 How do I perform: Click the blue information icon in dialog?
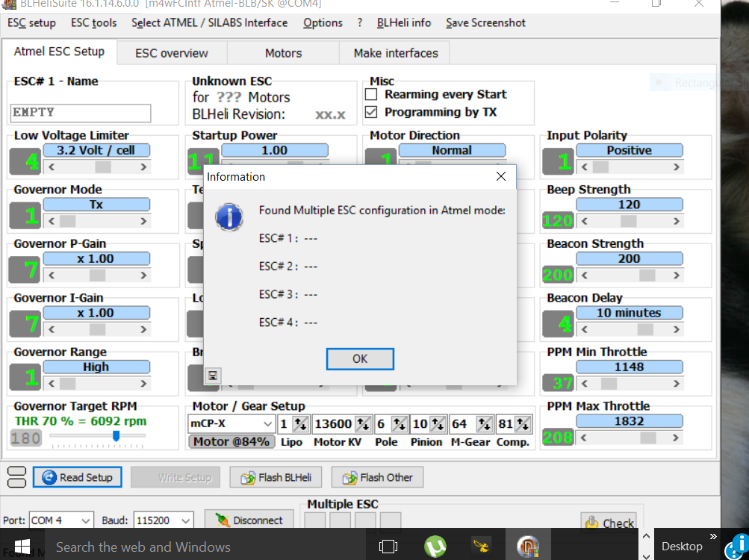click(229, 217)
